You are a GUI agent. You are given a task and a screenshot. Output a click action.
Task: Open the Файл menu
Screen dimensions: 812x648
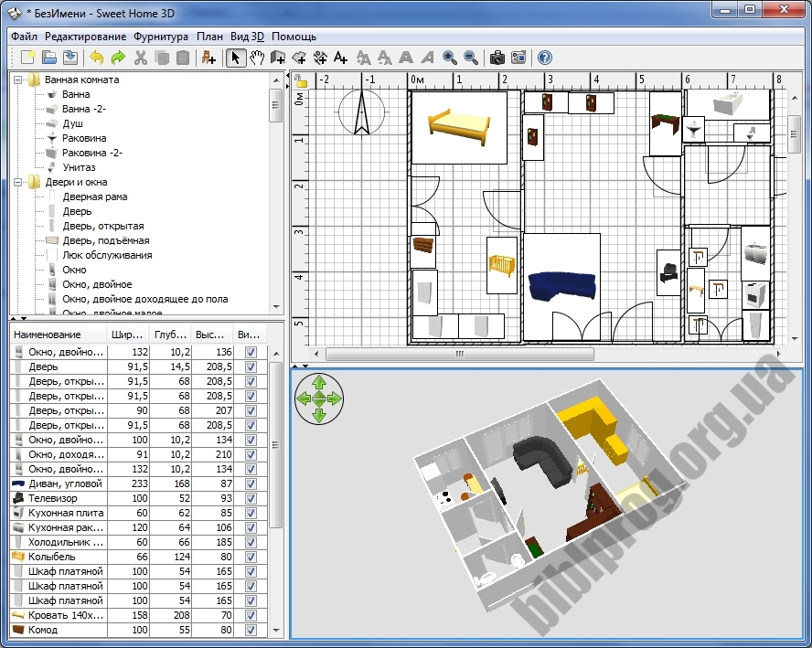point(25,37)
